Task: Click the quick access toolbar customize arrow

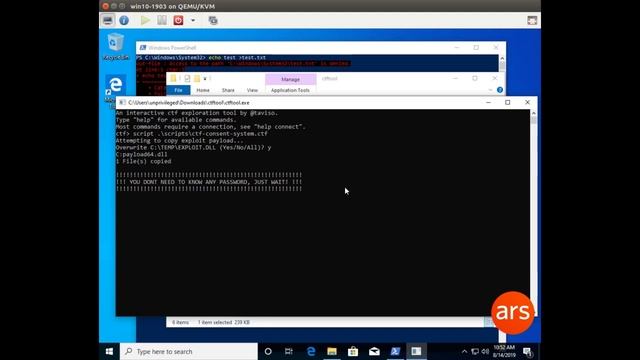Action: [205, 78]
